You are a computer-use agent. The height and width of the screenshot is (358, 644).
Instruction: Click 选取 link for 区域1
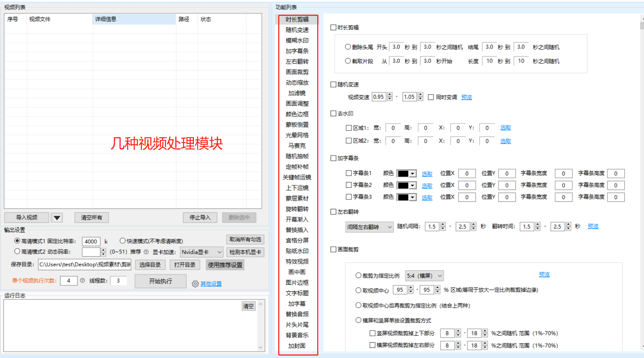coord(506,128)
